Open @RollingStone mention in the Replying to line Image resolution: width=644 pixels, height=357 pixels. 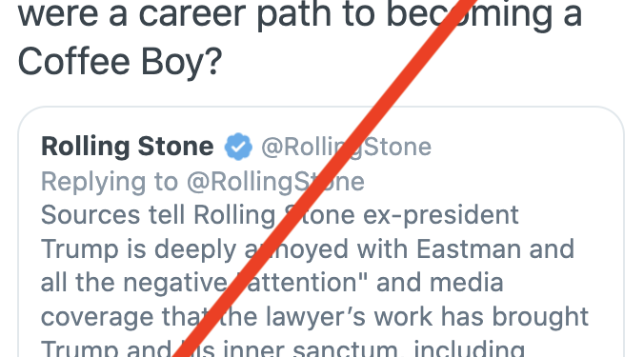pos(275,181)
